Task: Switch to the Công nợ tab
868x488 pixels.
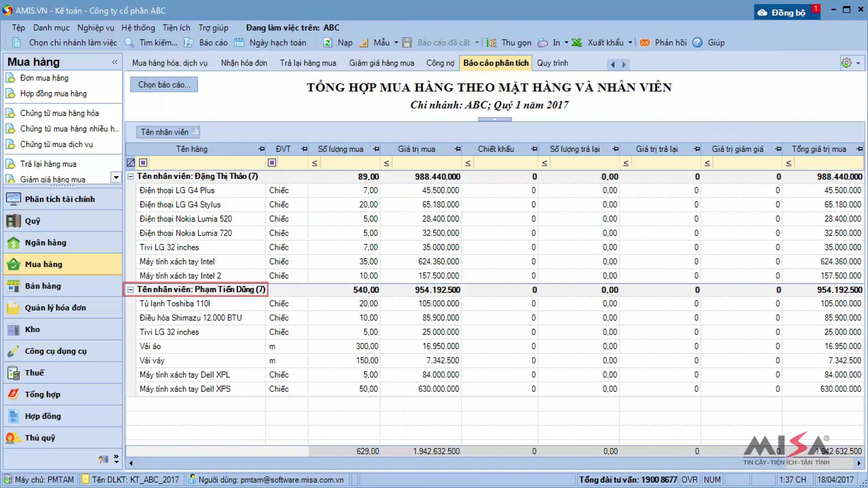Action: [x=440, y=63]
